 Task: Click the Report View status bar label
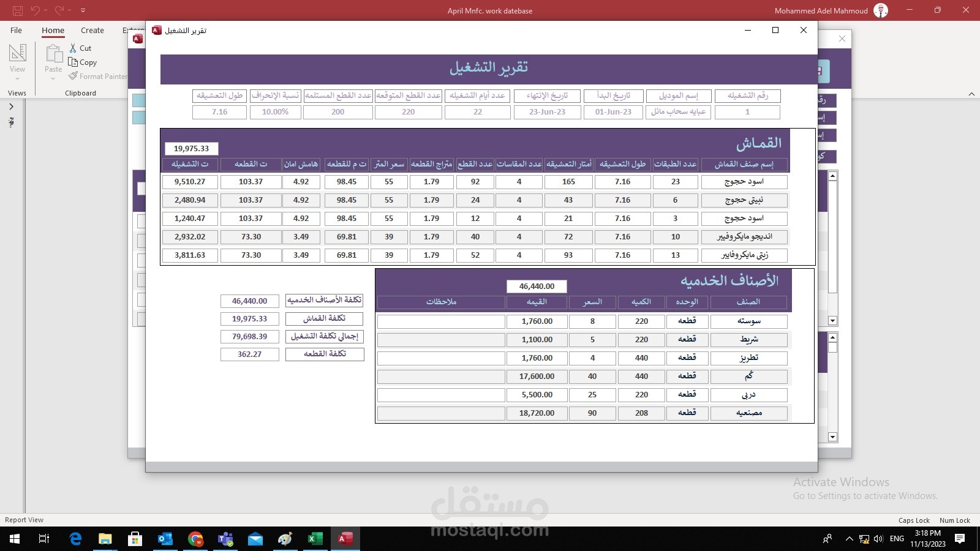coord(24,520)
